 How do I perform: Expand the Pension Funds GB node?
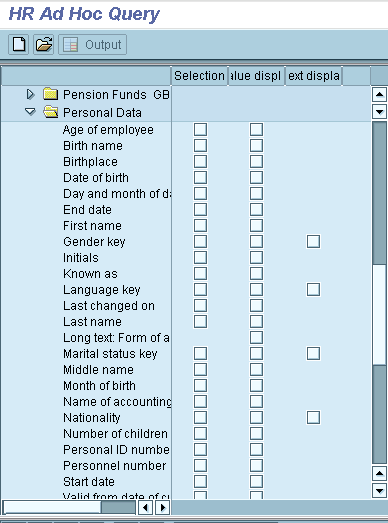point(30,94)
